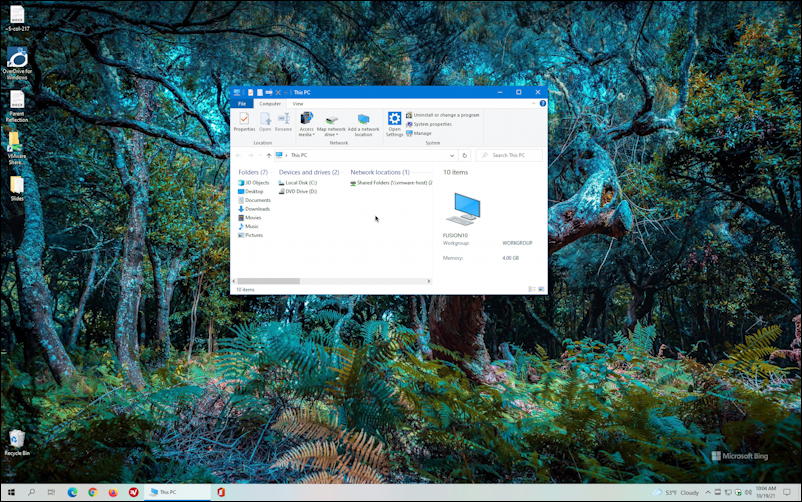
Task: Open the Music folder
Action: point(252,226)
